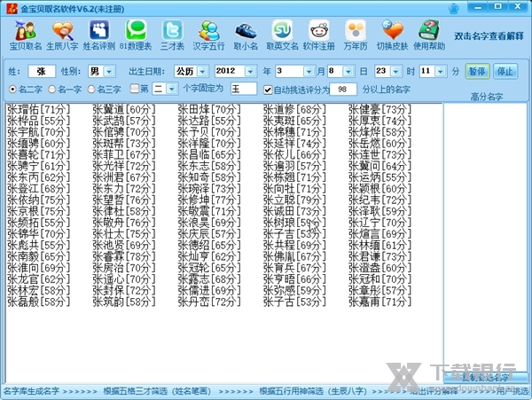Click the 复制挑选名字 button
The width and height of the screenshot is (532, 400).
click(485, 377)
